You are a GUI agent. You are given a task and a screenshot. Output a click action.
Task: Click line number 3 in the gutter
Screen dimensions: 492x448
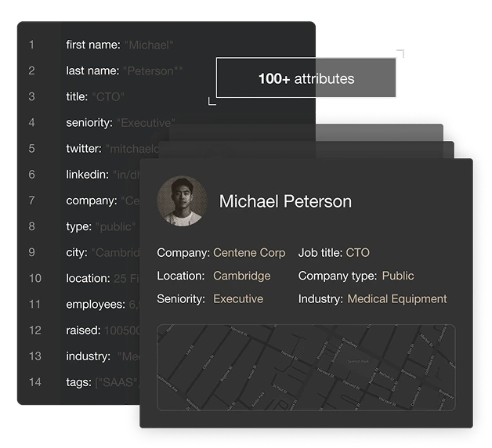[x=31, y=96]
